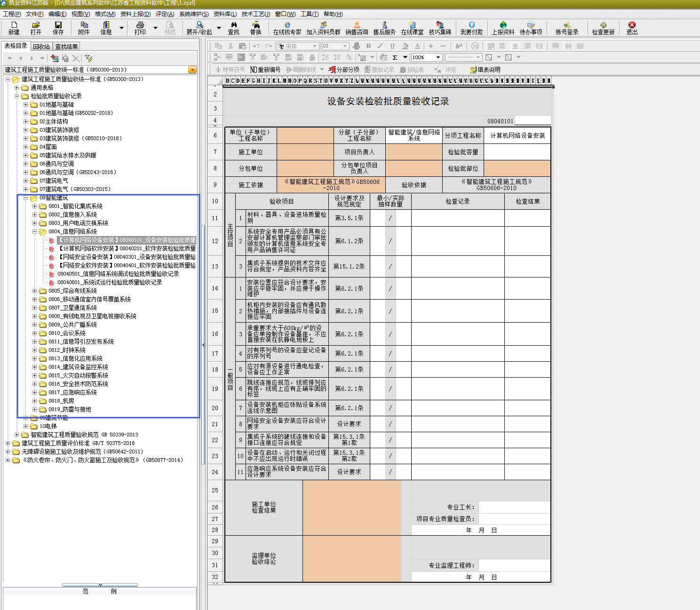This screenshot has height=610, width=700.
Task: Click the 保存 (Save) toolbar icon
Action: (x=58, y=28)
